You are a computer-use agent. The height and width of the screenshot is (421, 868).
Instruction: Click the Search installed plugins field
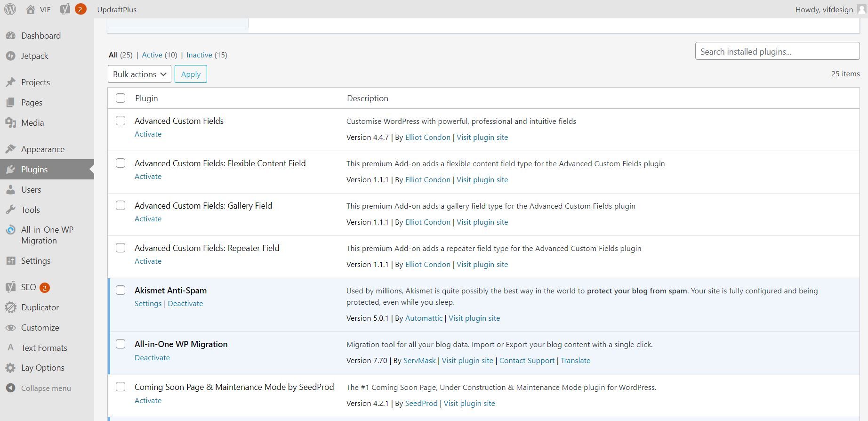(x=777, y=51)
